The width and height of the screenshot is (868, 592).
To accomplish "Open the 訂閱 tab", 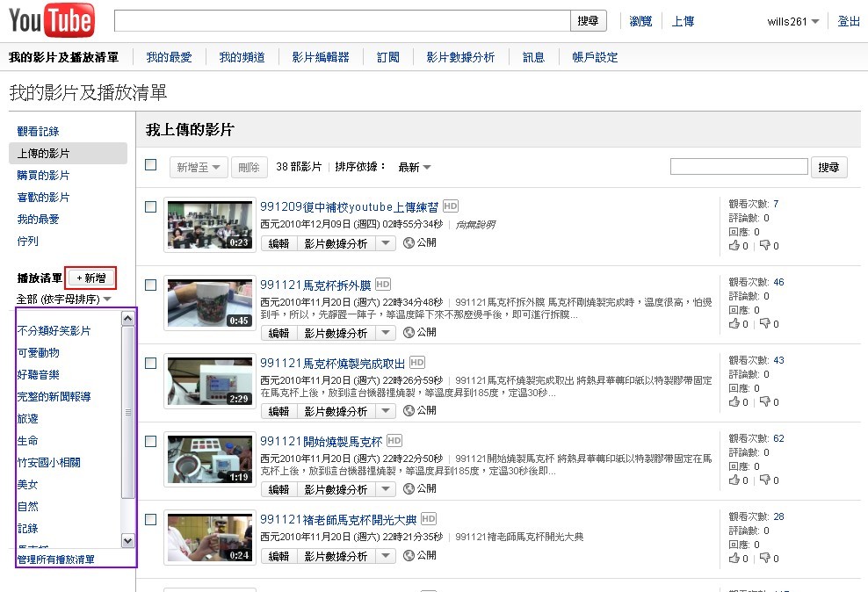I will (x=388, y=57).
